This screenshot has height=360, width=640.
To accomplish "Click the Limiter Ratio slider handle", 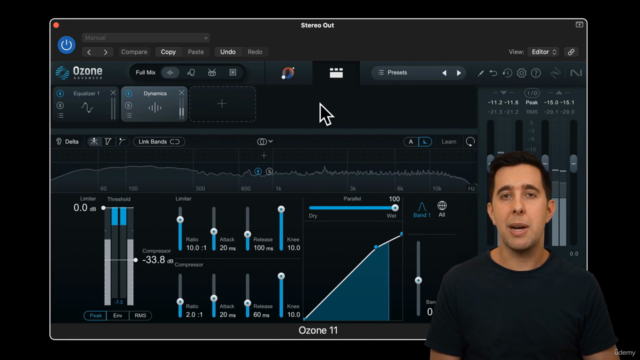I will [180, 220].
